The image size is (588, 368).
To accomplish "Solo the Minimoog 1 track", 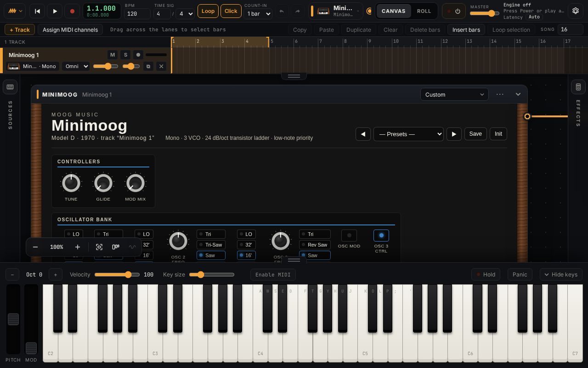I will coord(125,55).
